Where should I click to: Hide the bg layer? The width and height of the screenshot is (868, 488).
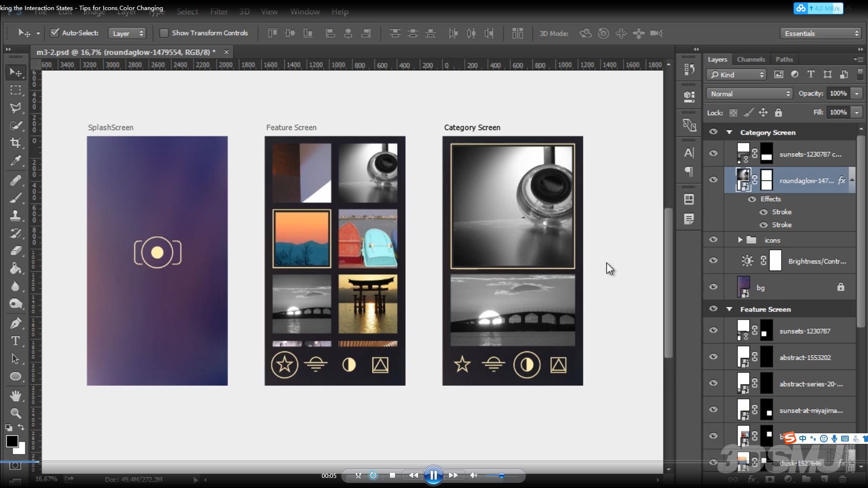(713, 287)
